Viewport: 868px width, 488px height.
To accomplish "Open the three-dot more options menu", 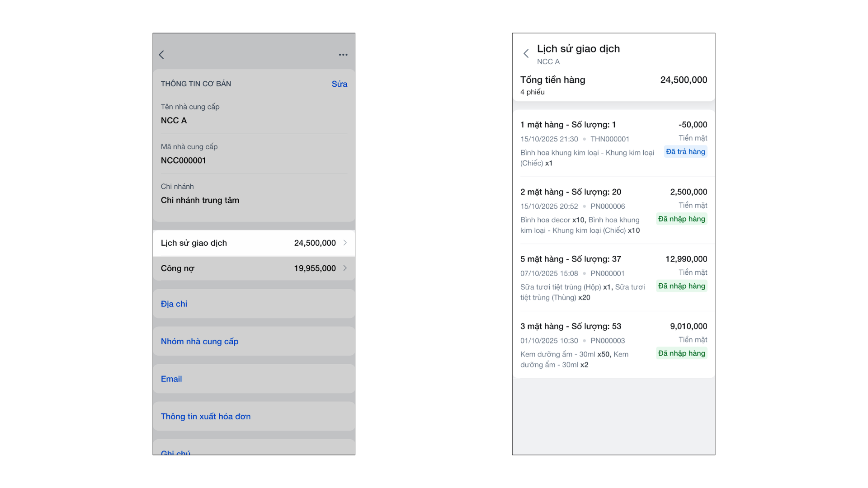I will (x=343, y=55).
